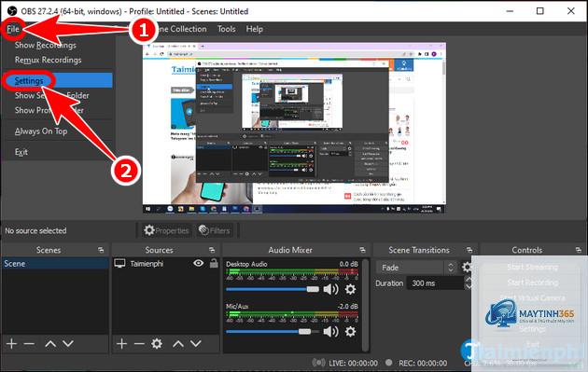Click Desktop Audio 0.0 dB value
This screenshot has height=372, width=588.
tap(348, 264)
